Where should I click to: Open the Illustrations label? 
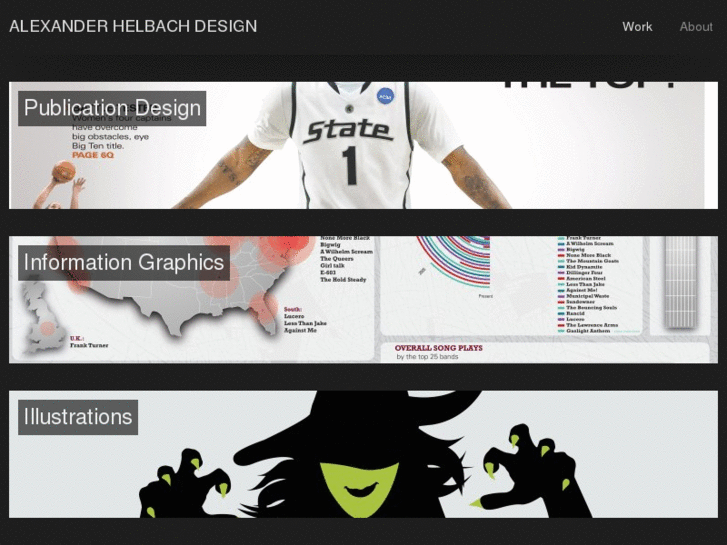(78, 417)
